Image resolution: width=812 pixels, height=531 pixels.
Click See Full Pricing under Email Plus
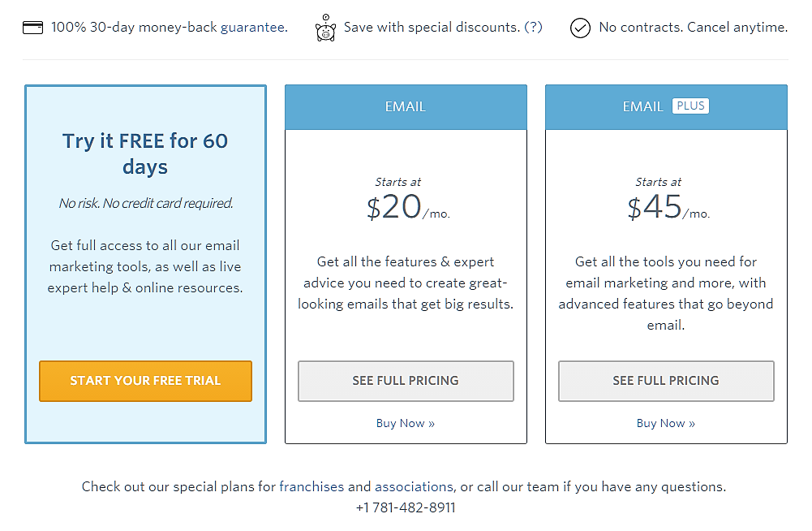pos(666,381)
